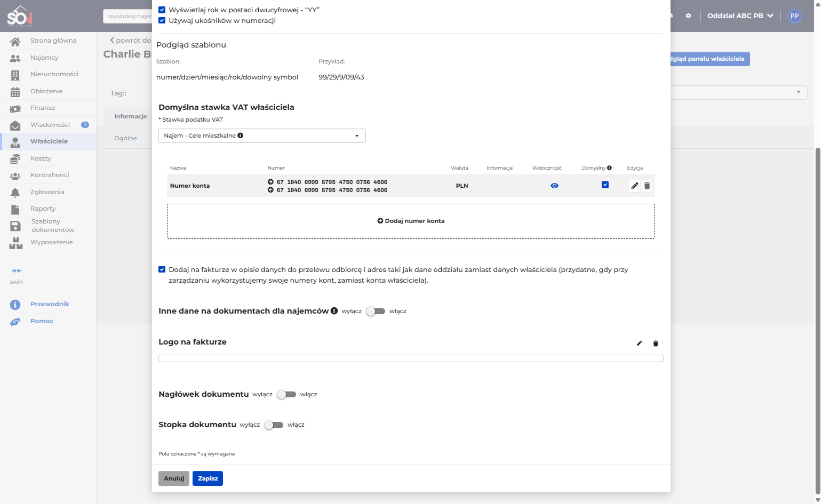Screen dimensions: 822x504
Task: Toggle the Domyślny checkbox for Numer konta
Action: [x=605, y=185]
